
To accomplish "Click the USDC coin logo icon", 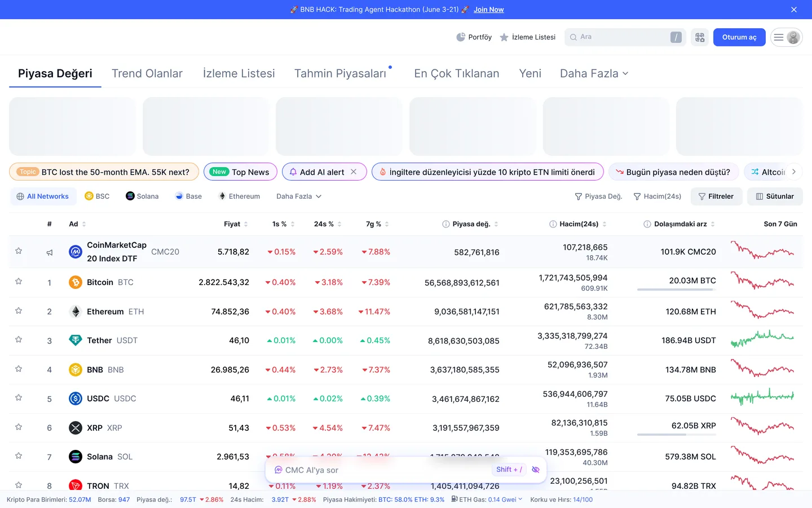I will click(x=76, y=398).
